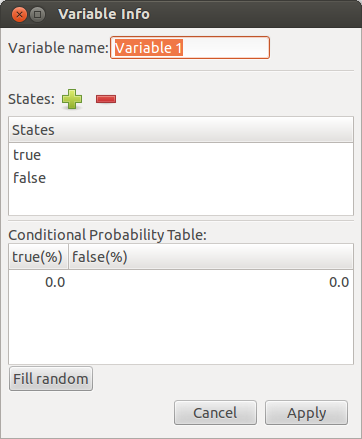The height and width of the screenshot is (439, 362).
Task: Apply the variable settings
Action: tap(306, 413)
